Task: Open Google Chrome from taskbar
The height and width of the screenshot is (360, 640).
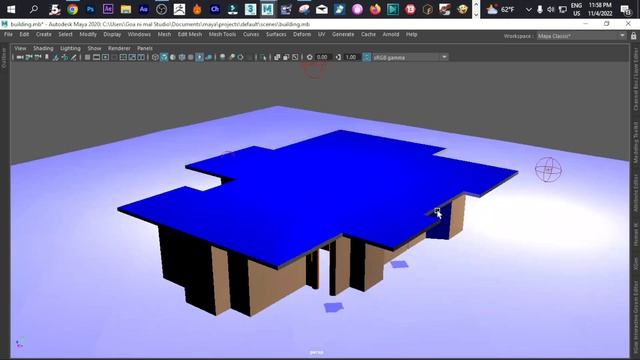Action: (72, 9)
